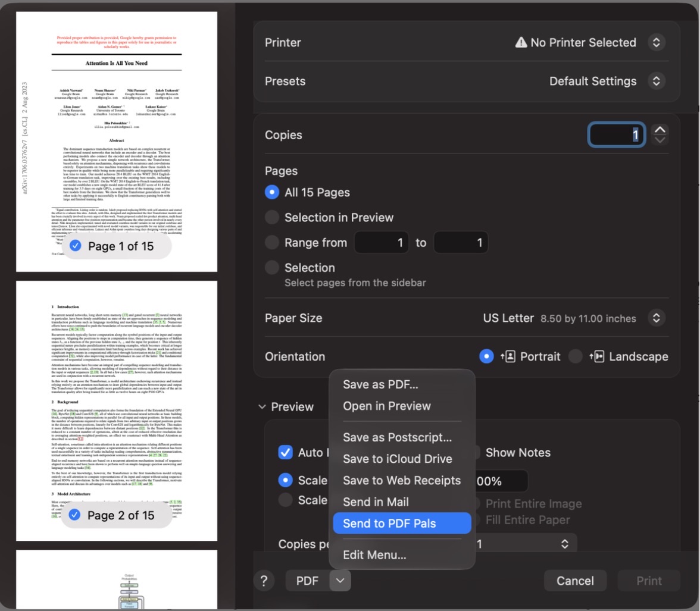
Task: Click the 'Select pages from the sidebar' hint
Action: pos(355,283)
